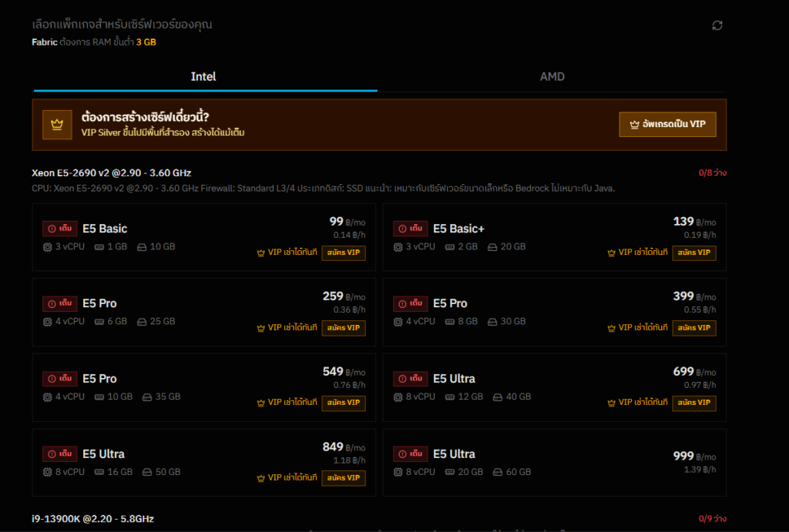789x532 pixels.
Task: Click the vCPU chip icon in the 999 ฿/mo card
Action: [398, 472]
